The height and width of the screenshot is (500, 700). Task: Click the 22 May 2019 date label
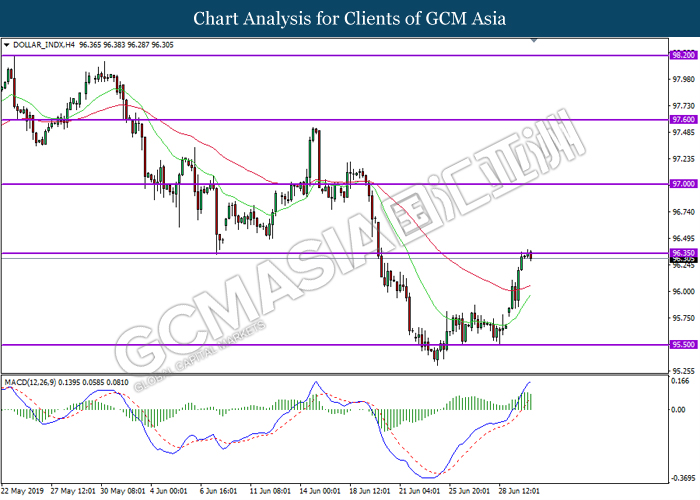[23, 491]
